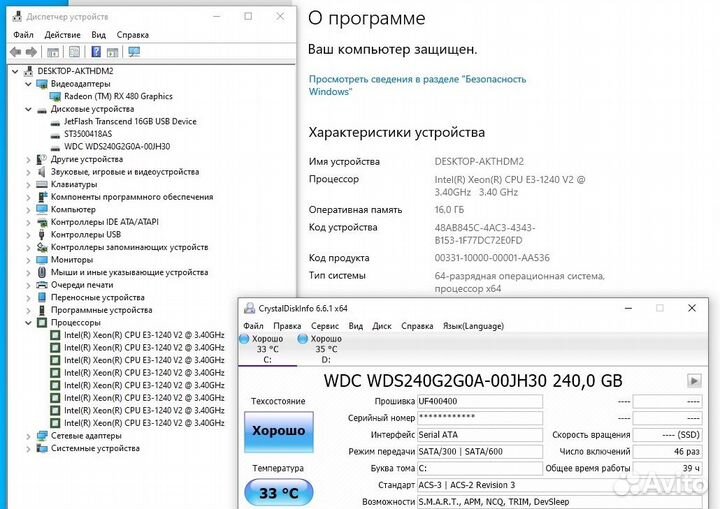Select WDC WDS240G2G0A-00JH30 in Device Manager tree

(117, 146)
